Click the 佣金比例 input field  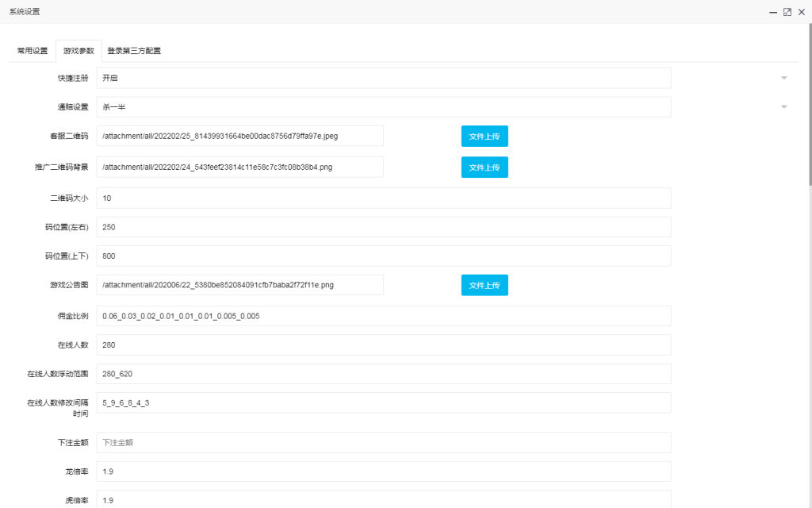(x=384, y=316)
